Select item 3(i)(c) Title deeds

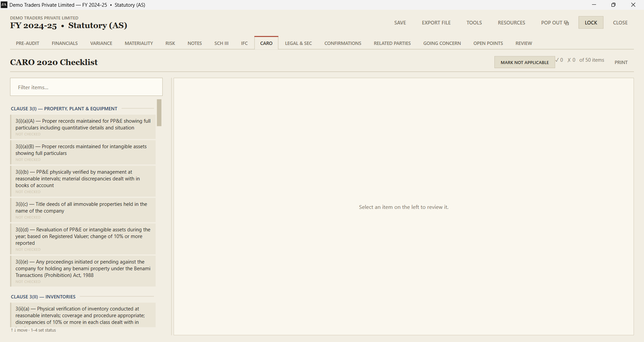[83, 210]
